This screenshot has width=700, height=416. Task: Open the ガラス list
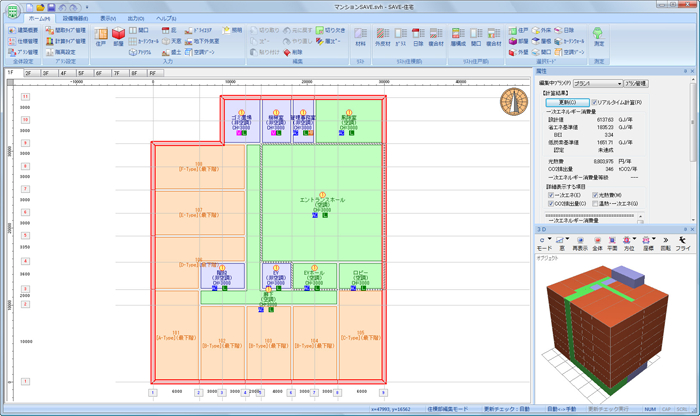(x=400, y=37)
